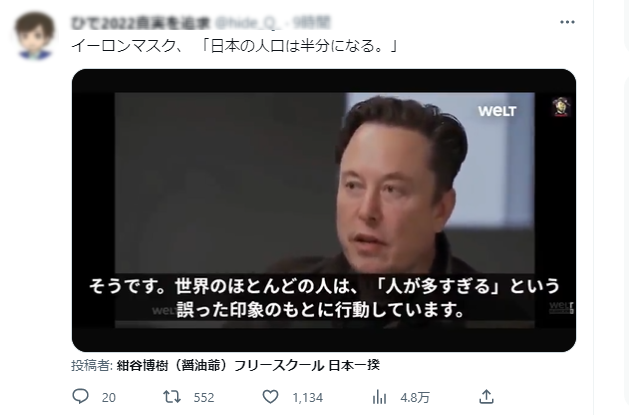
Task: Click the retweet arrows icon
Action: click(172, 397)
